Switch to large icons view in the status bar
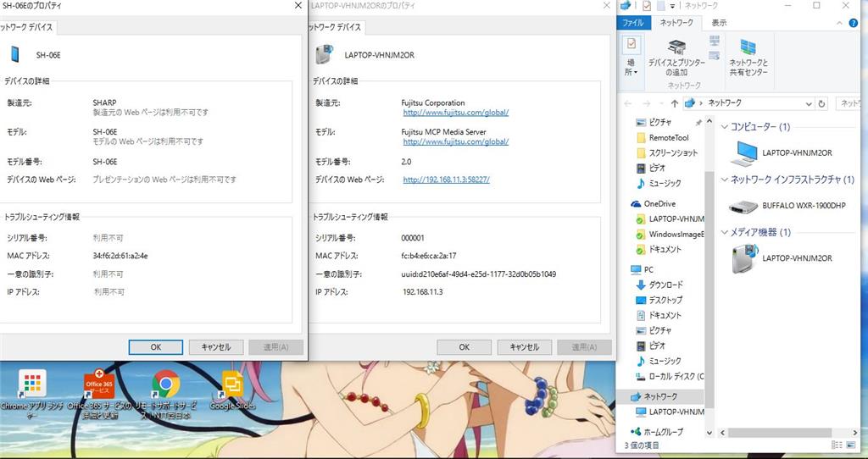Image resolution: width=868 pixels, height=459 pixels. (x=850, y=445)
